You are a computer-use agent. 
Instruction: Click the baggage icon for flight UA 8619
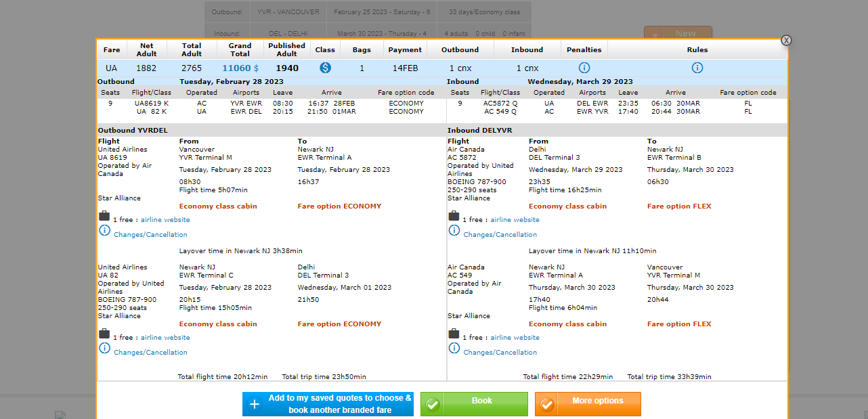104,216
